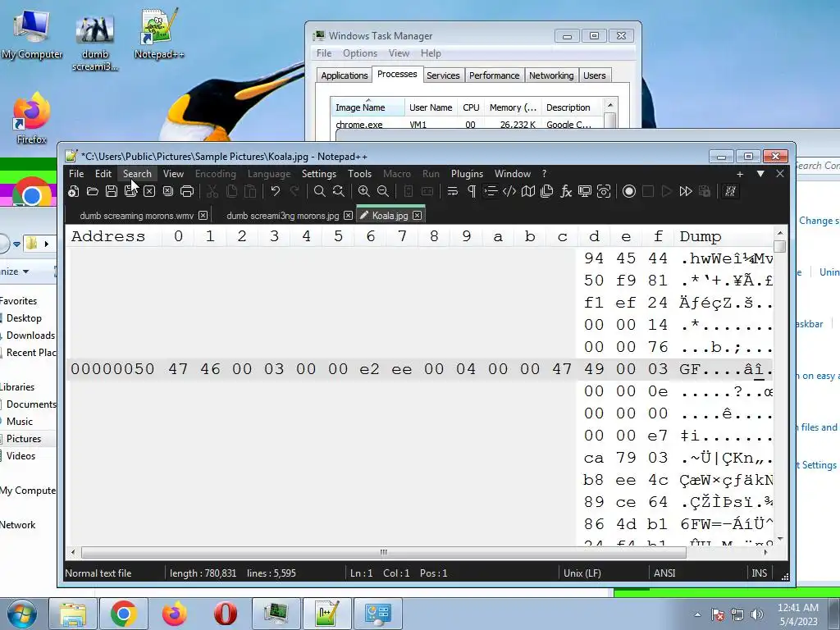The height and width of the screenshot is (630, 840).
Task: Open Firefox desktop shortcut icon
Action: click(x=32, y=119)
